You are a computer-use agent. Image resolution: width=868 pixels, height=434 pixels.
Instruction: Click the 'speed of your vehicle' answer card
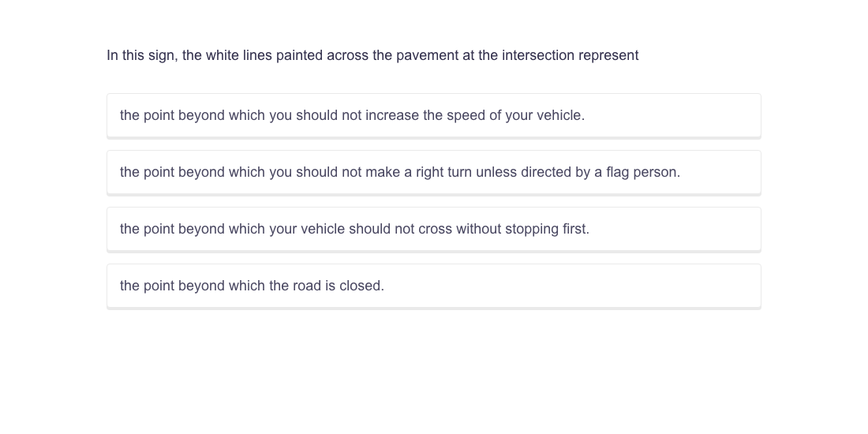pos(433,115)
